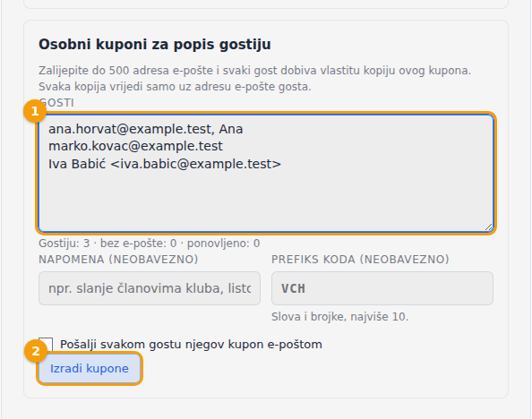Click inside the Gosti guest list textarea
532x419 pixels.
(x=266, y=174)
